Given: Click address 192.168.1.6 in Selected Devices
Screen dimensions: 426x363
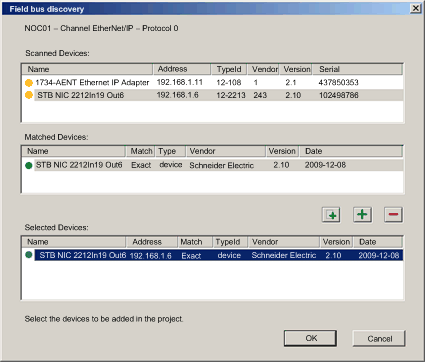Looking at the screenshot, I should coord(150,256).
